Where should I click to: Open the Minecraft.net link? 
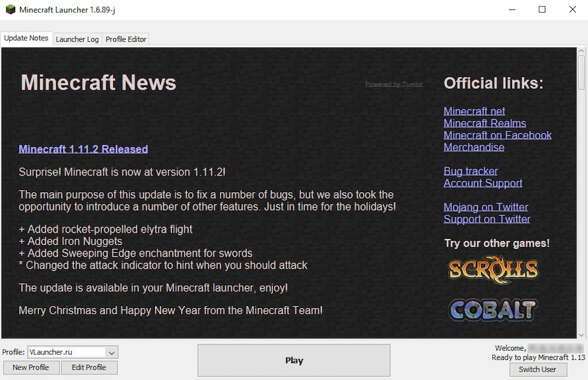click(x=474, y=111)
